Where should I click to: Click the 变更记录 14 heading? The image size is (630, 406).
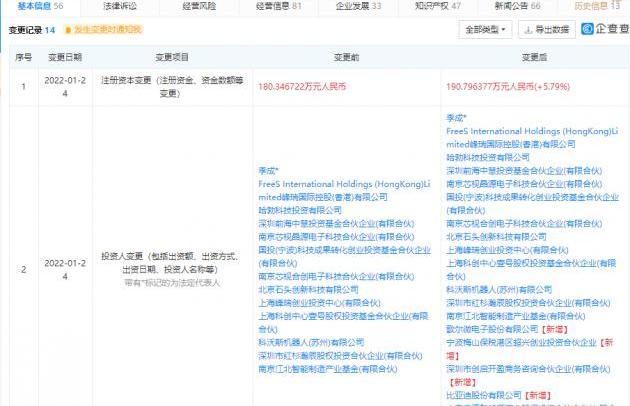click(x=32, y=30)
